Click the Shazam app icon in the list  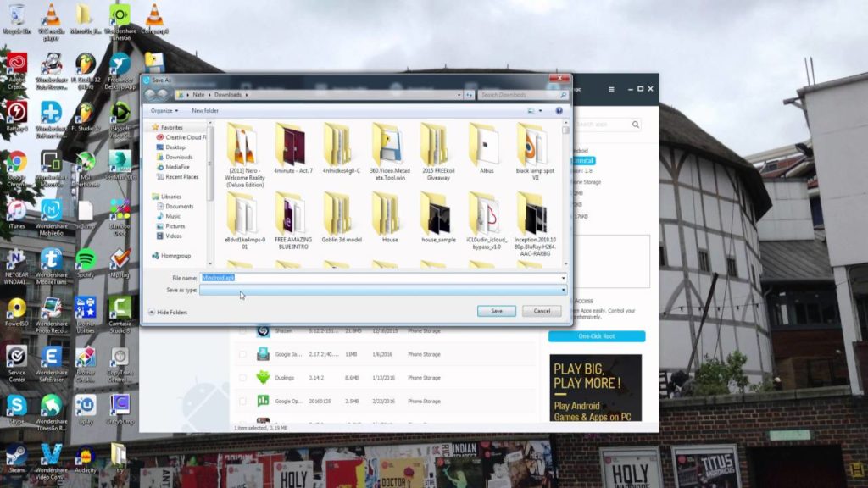pos(263,331)
